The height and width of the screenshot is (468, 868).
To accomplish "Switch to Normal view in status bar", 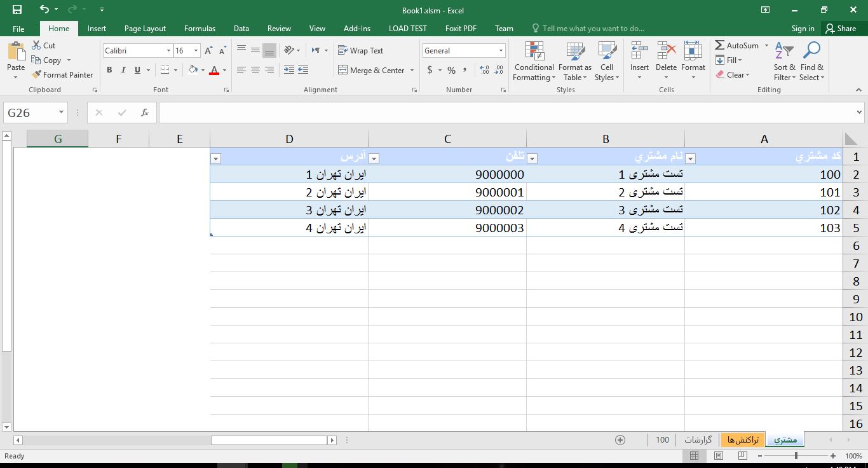I will pos(695,456).
